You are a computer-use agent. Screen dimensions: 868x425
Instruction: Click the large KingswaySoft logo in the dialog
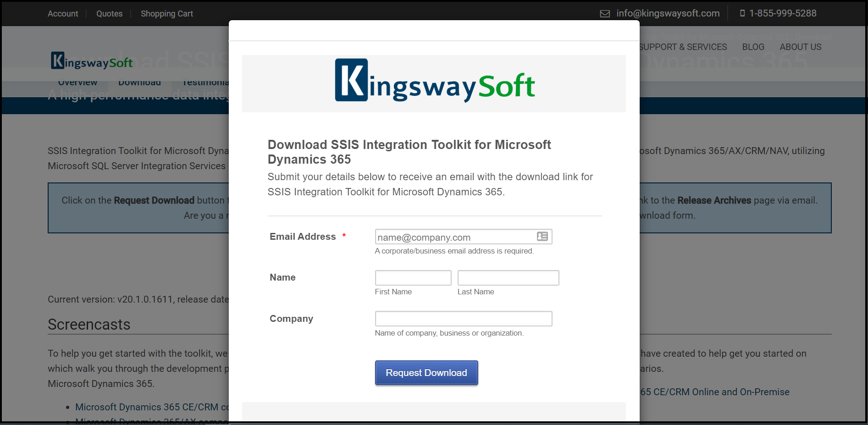tap(434, 81)
